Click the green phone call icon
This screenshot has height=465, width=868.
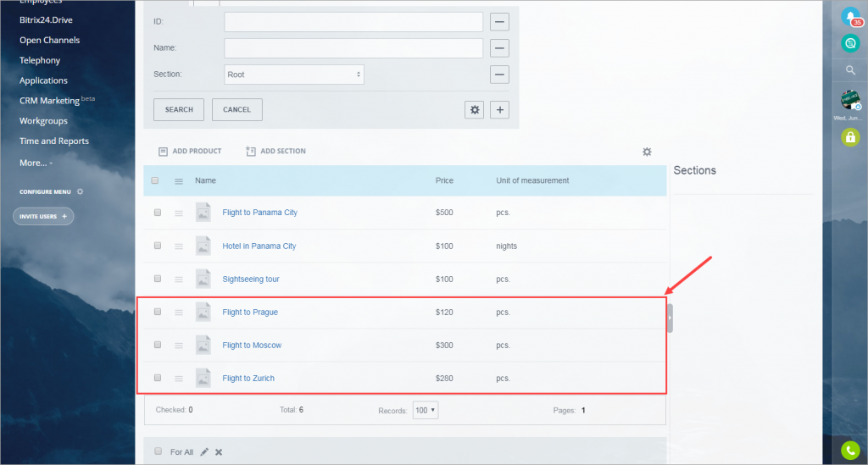click(850, 451)
